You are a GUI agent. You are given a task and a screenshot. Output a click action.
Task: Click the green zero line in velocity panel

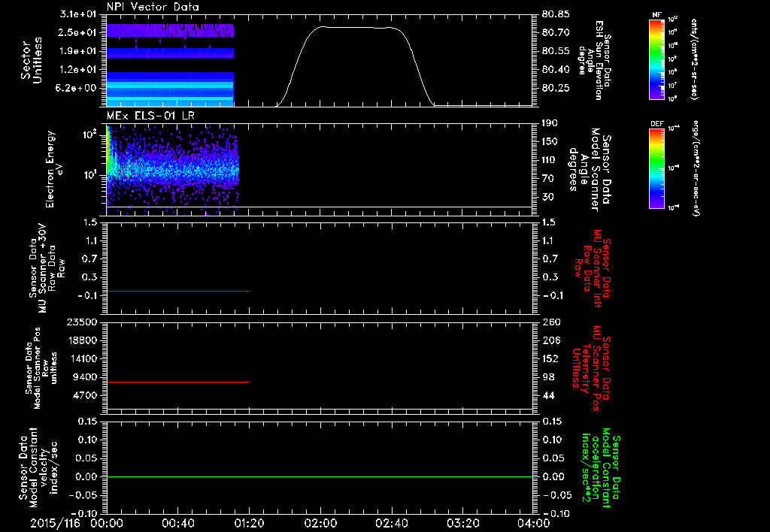(x=320, y=476)
